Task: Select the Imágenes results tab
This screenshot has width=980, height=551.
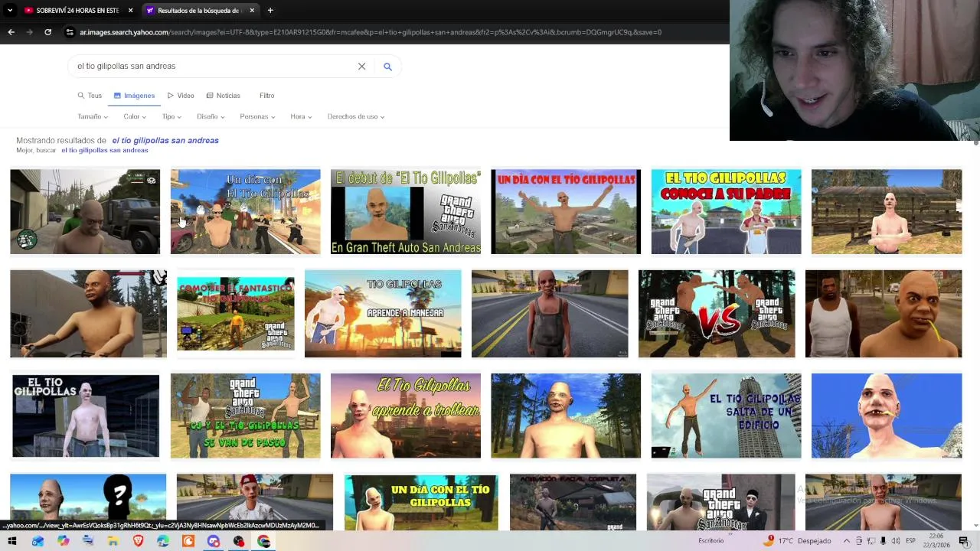Action: pyautogui.click(x=134, y=96)
